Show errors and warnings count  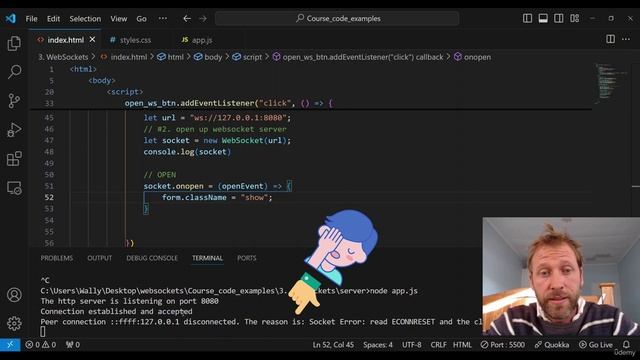[x=40, y=345]
